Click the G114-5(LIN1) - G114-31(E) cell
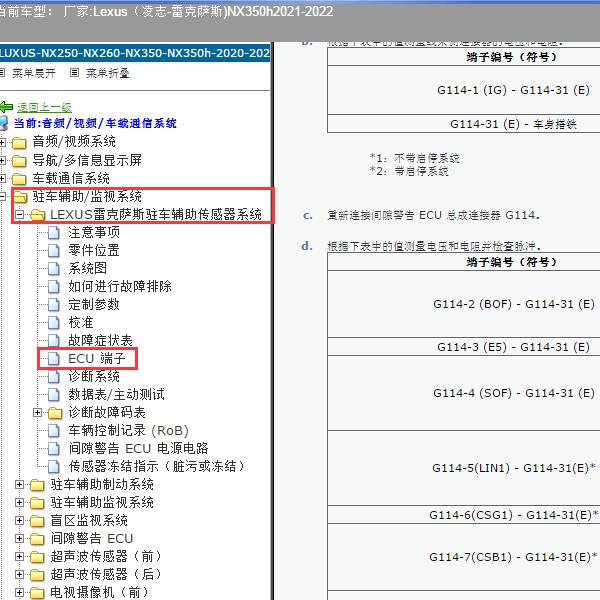600x600 pixels. click(514, 468)
